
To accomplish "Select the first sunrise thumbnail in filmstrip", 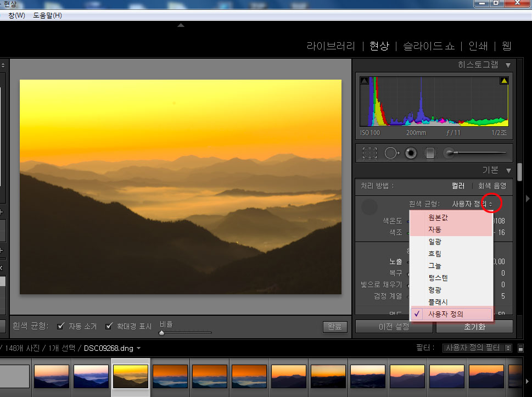I will (x=51, y=376).
